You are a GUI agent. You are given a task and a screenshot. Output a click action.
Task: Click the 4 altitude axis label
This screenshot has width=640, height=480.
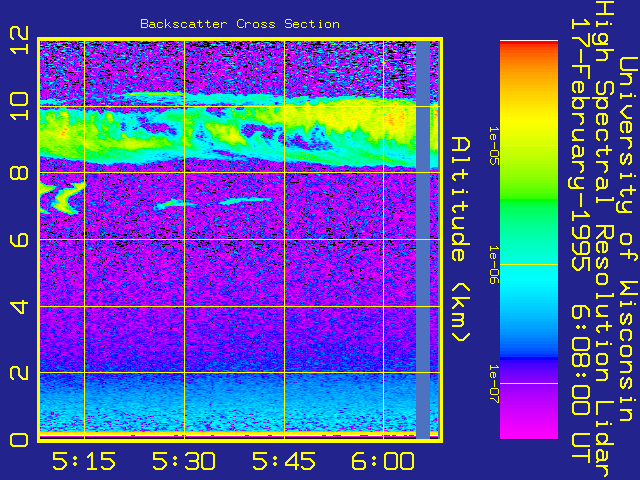[20, 306]
